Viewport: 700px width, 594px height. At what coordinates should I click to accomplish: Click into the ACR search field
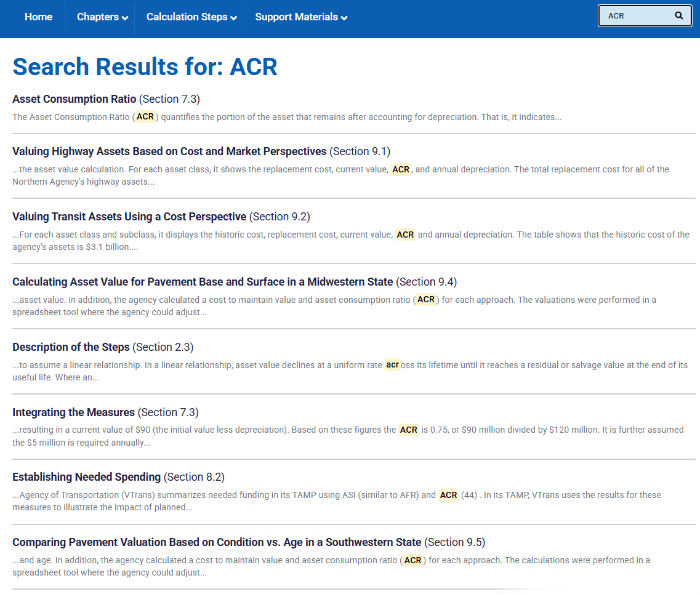coord(637,16)
